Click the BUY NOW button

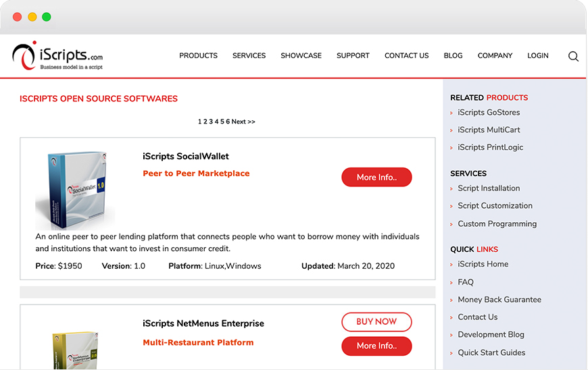[376, 321]
